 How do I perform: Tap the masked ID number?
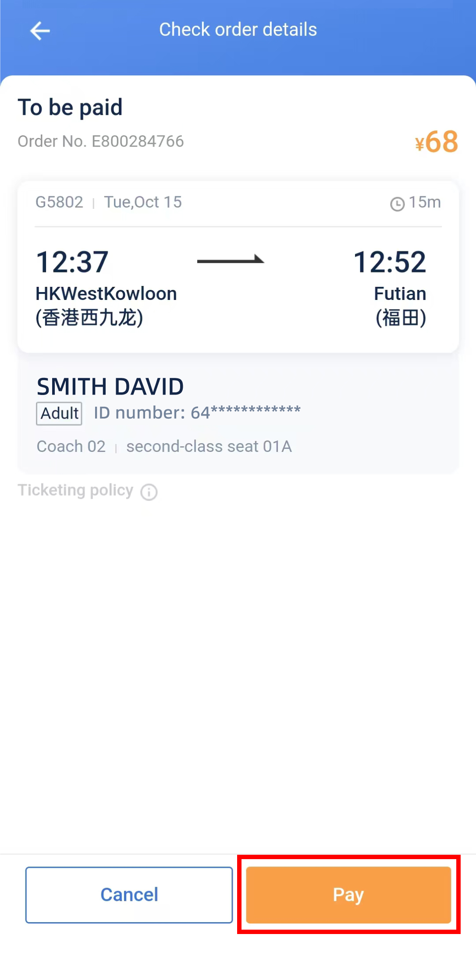pyautogui.click(x=197, y=412)
